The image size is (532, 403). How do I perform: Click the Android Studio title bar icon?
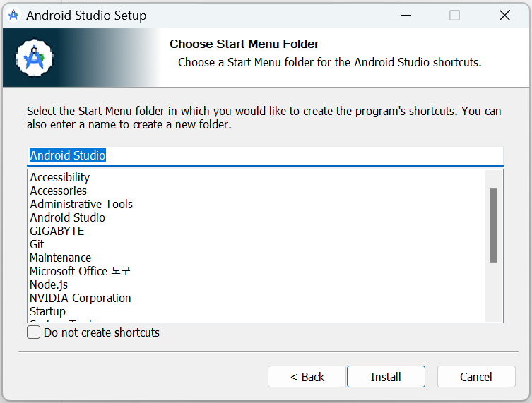tap(13, 16)
